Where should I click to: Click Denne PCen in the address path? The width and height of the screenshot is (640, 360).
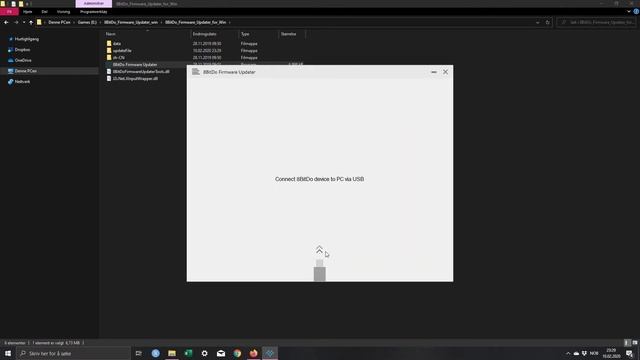pyautogui.click(x=59, y=22)
